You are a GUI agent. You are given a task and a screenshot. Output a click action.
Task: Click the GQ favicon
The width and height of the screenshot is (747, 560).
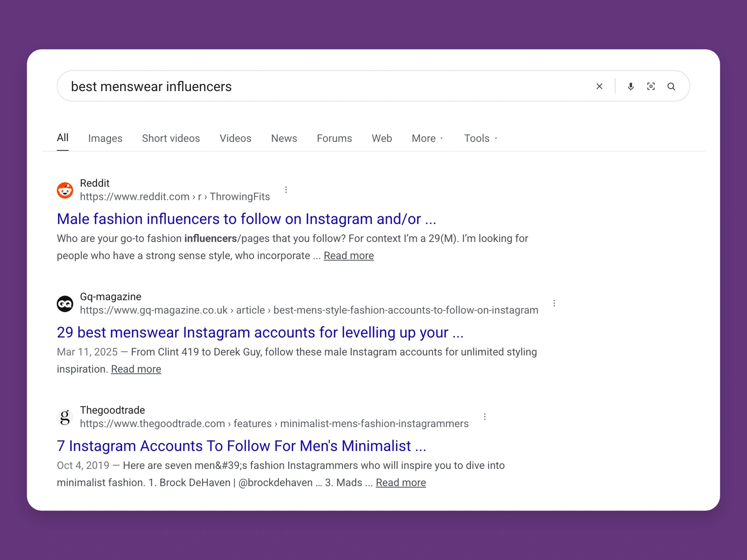65,304
